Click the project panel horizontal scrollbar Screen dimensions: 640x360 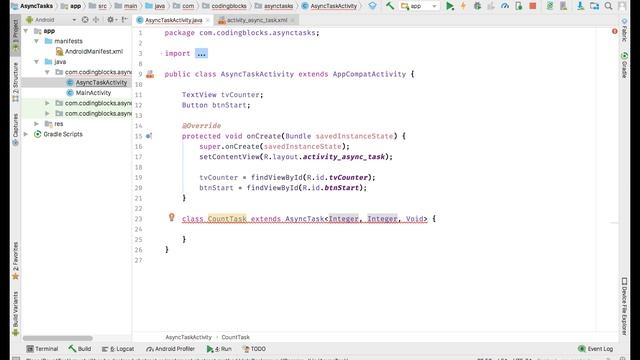click(58, 338)
